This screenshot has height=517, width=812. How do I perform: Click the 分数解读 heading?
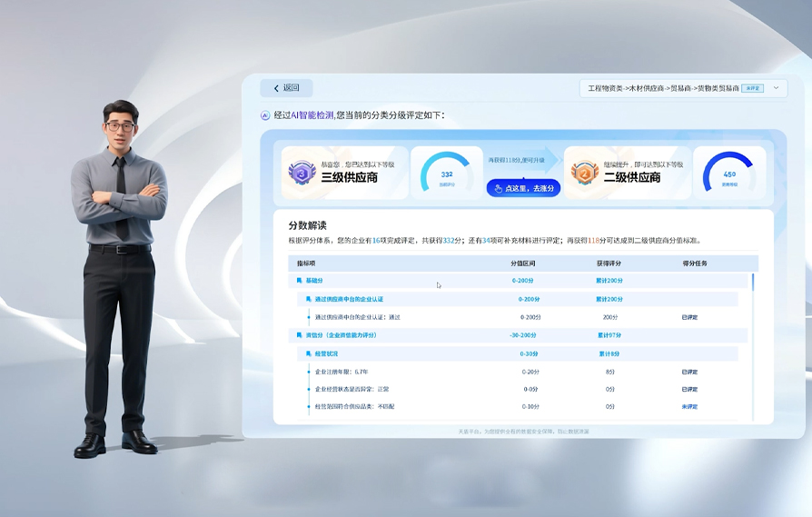point(308,225)
